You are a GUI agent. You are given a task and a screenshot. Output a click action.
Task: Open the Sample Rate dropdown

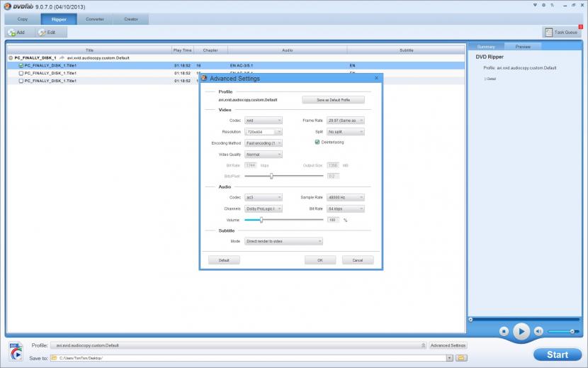346,198
